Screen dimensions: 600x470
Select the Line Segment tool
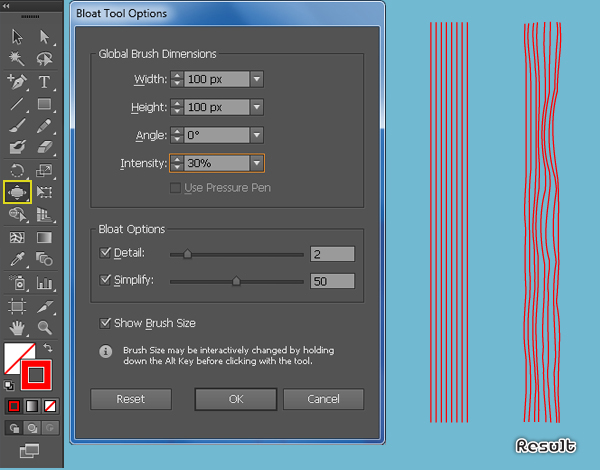pyautogui.click(x=17, y=104)
